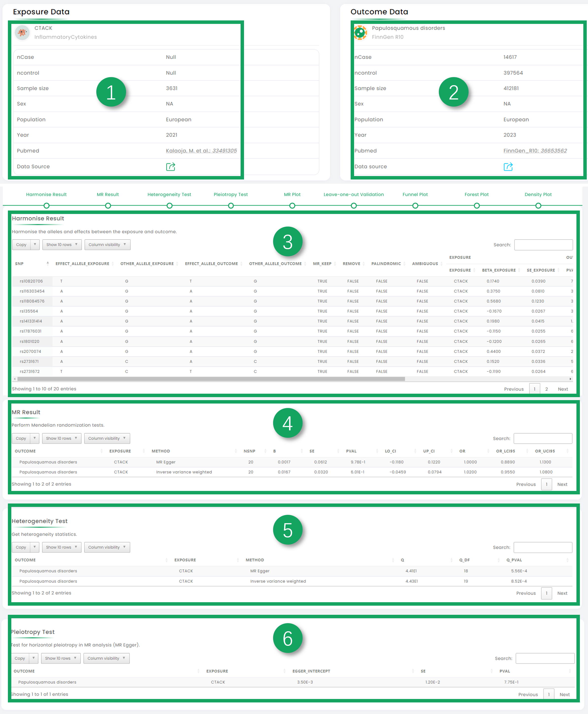Click the CTACK exposure avatar icon
Screen dimensions: 588x714
(22, 32)
